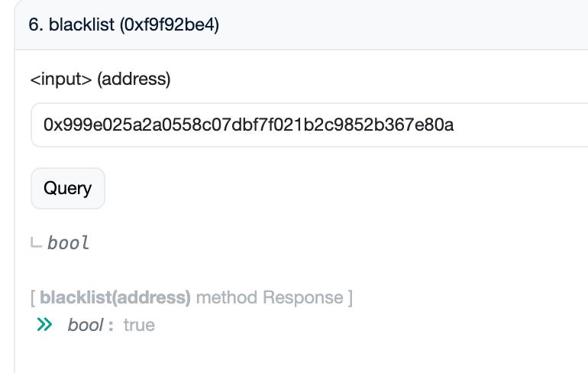588x373 pixels.
Task: Click the closing bracket after Response
Action: [x=350, y=297]
